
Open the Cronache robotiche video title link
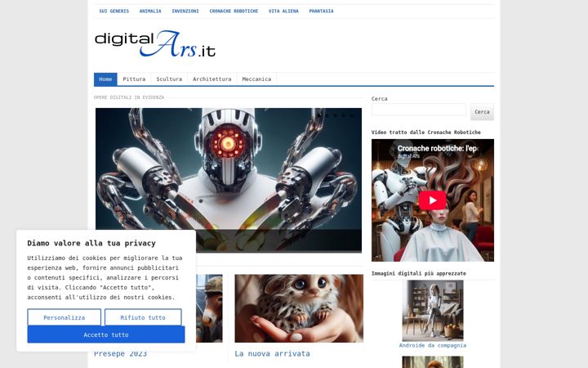tap(437, 148)
